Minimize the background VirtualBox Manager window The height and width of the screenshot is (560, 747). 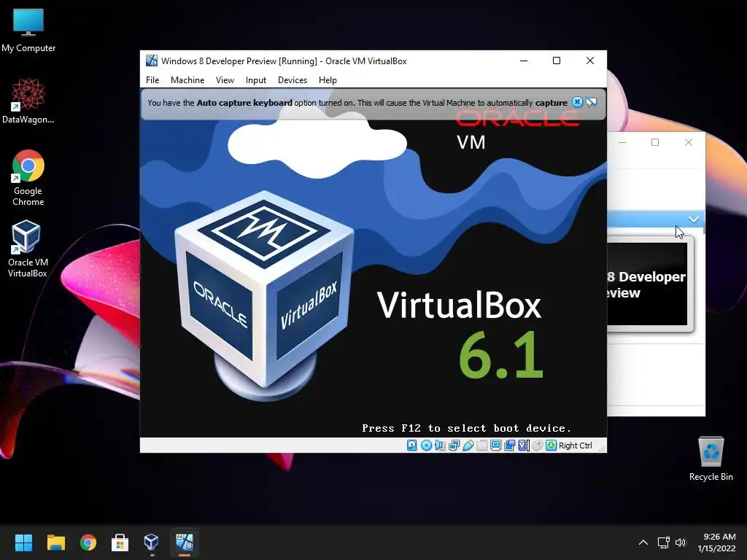(x=622, y=142)
